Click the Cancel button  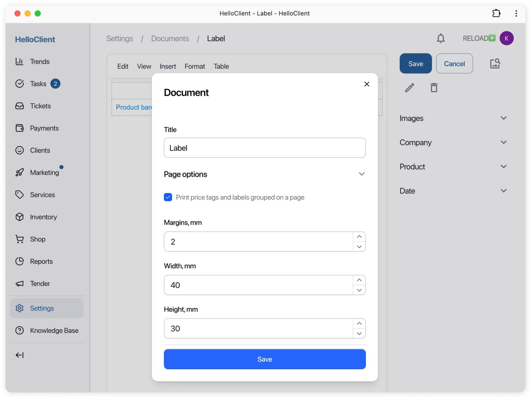click(454, 64)
